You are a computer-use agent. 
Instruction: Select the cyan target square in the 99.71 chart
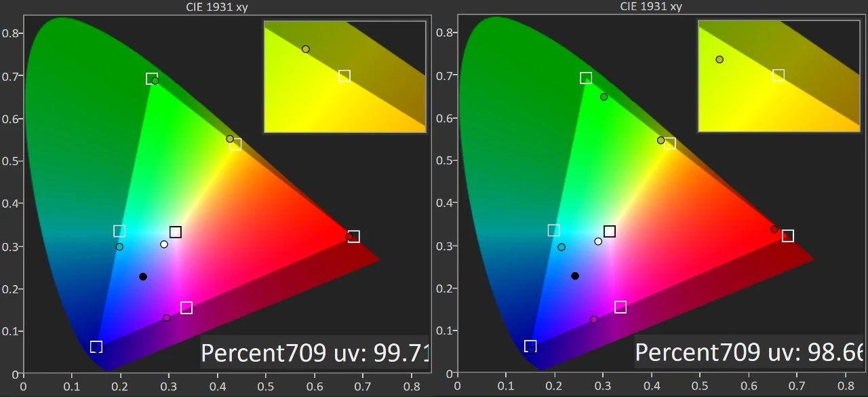click(x=119, y=231)
